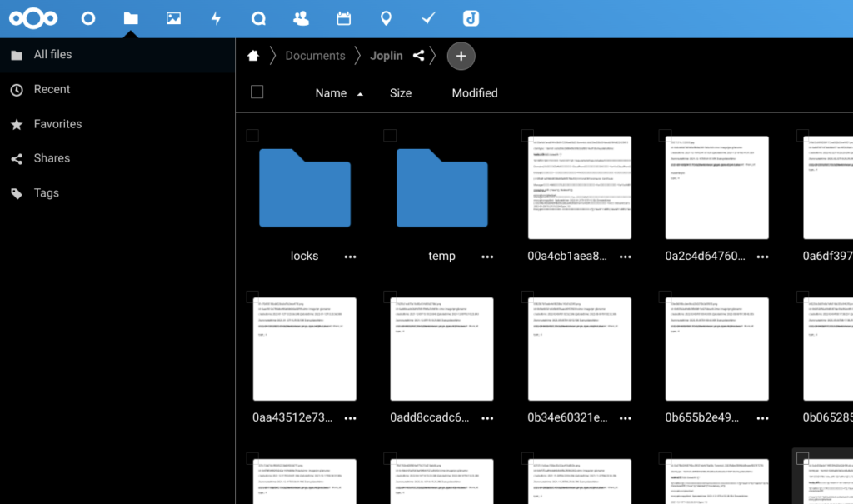This screenshot has width=853, height=504.
Task: Select checkbox of file 0b655b2e49
Action: click(x=665, y=297)
